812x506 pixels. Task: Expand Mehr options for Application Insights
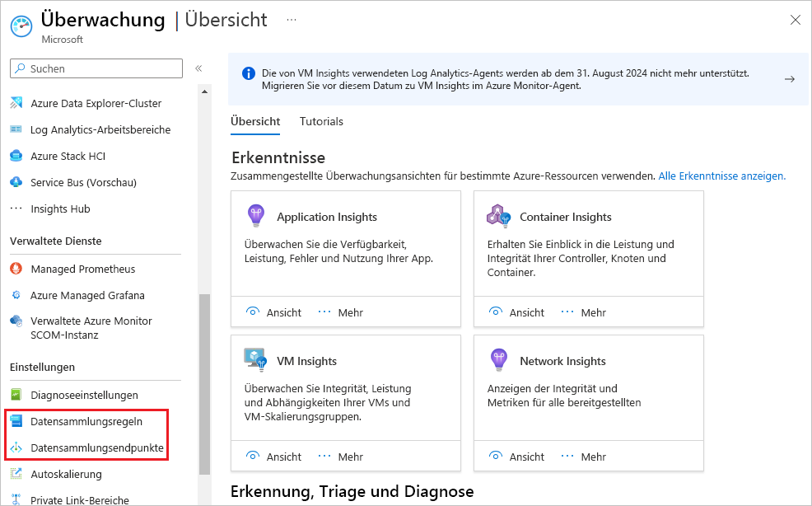pyautogui.click(x=340, y=312)
